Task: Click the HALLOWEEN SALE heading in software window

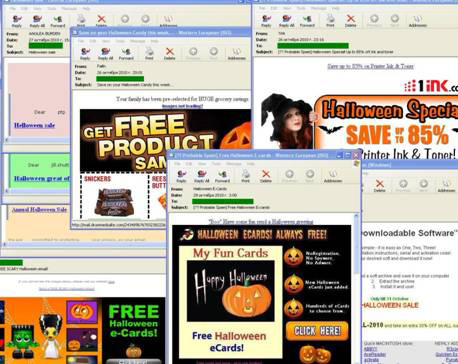Action: (x=390, y=305)
